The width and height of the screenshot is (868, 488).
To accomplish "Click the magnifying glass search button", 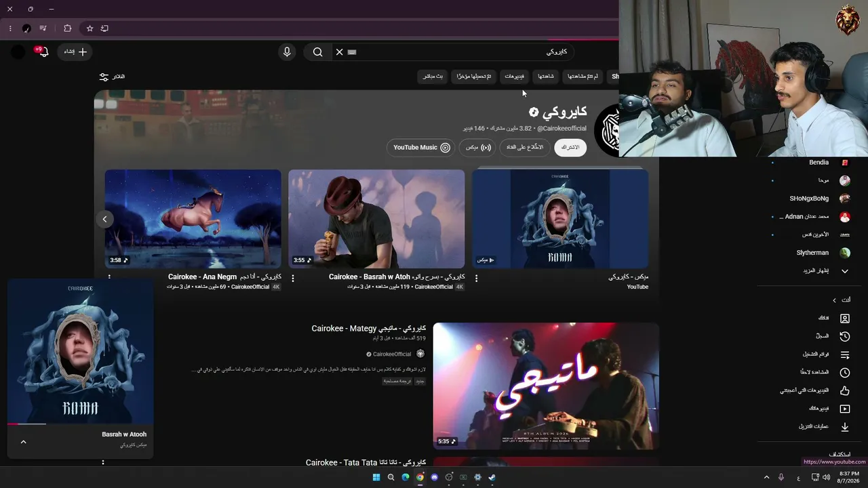I will (317, 52).
